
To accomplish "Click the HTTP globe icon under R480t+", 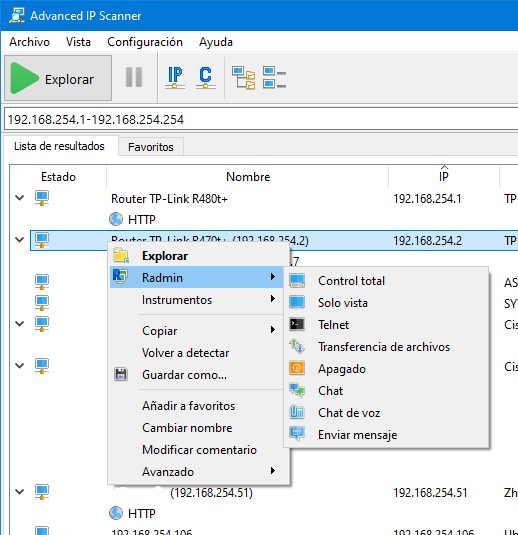I will (116, 219).
